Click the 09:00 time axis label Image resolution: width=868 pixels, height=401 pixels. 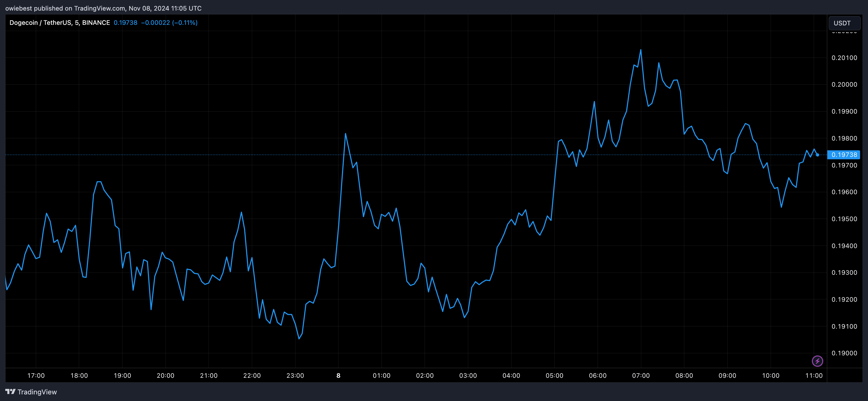727,375
